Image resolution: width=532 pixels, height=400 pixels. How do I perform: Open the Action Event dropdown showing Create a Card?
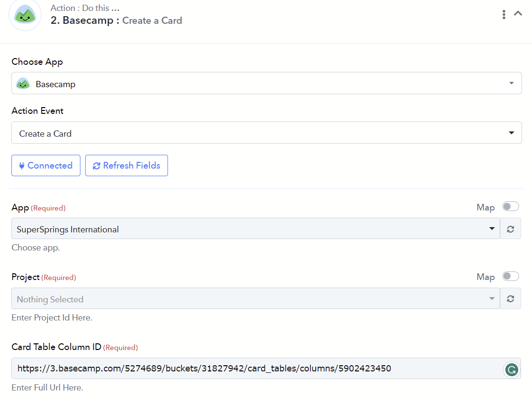pos(266,133)
